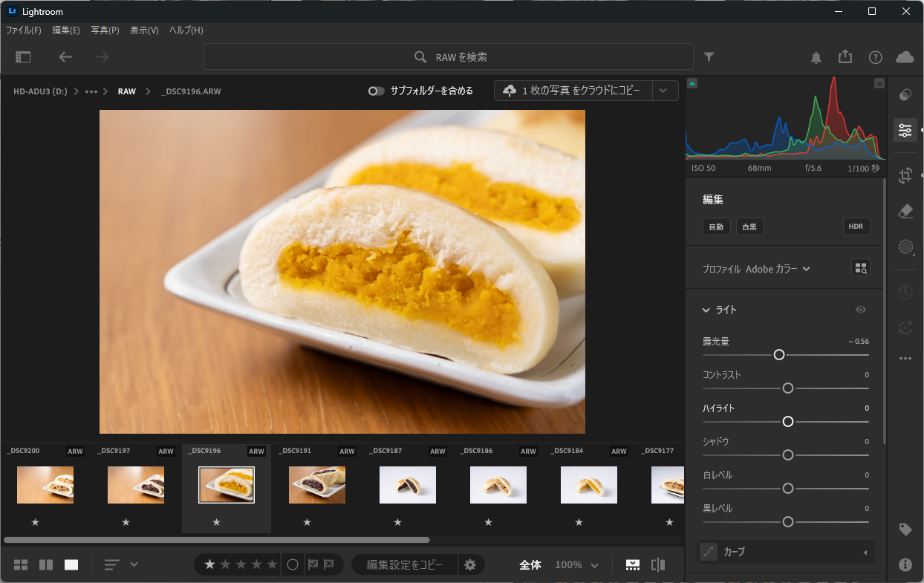Click 白黒 black and white button
This screenshot has width=924, height=583.
point(750,227)
